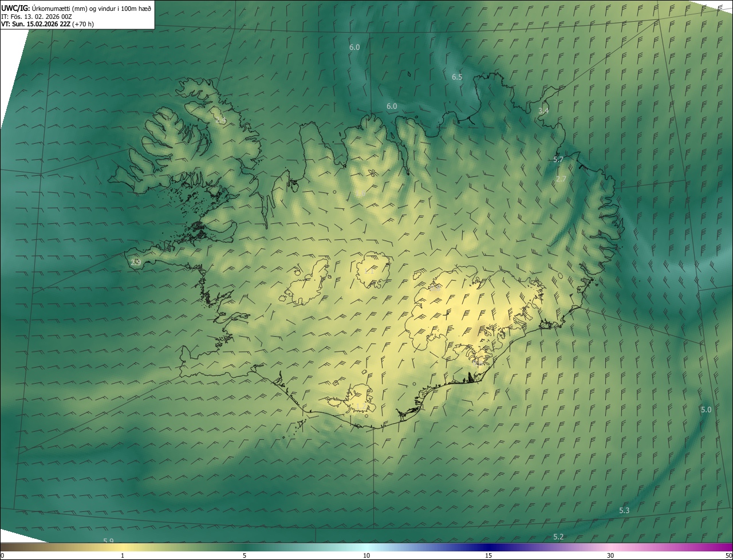
Task: Click the topmost 6.0 value label
Action: click(x=354, y=47)
